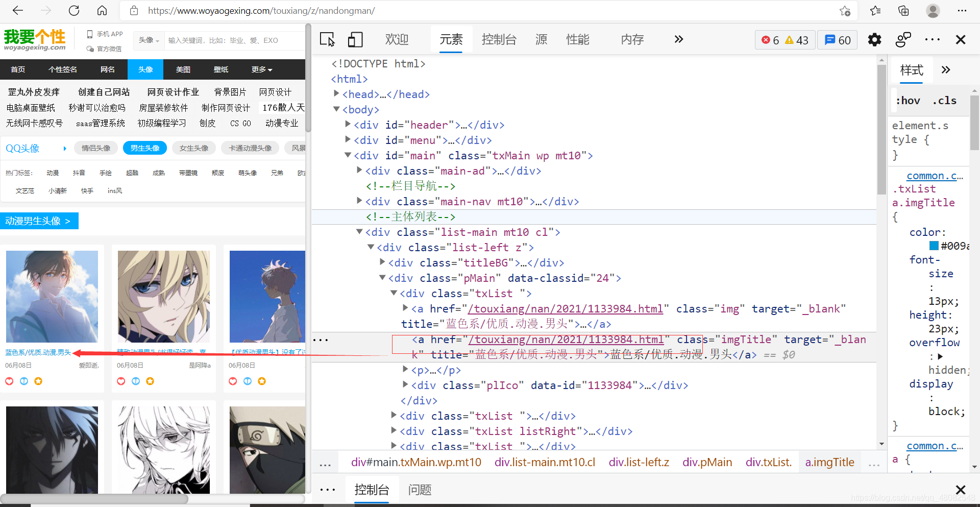The width and height of the screenshot is (980, 507).
Task: Switch to the 源 DevTools tab
Action: [541, 39]
